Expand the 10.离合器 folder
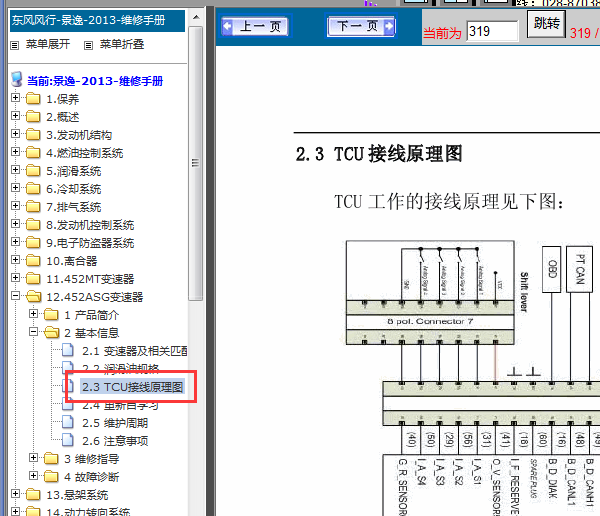600x516 pixels. (15, 260)
